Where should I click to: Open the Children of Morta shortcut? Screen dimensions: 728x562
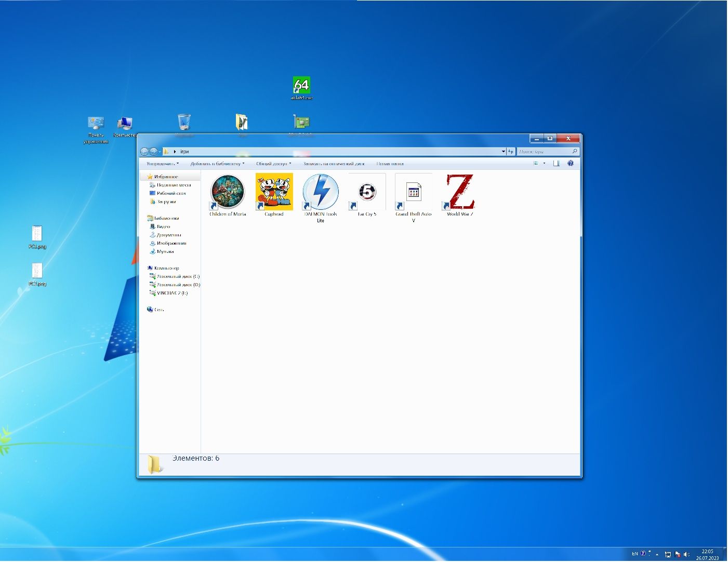228,195
